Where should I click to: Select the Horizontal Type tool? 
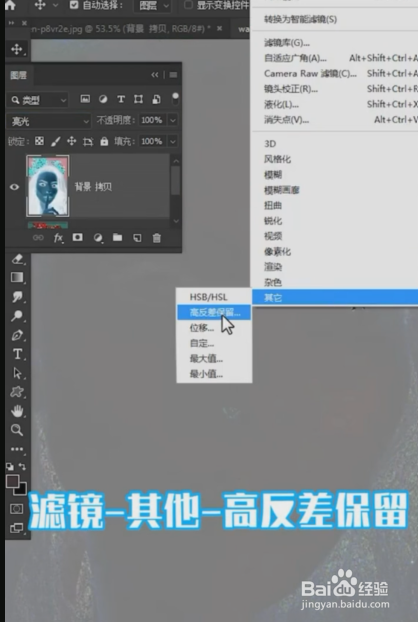coord(17,354)
